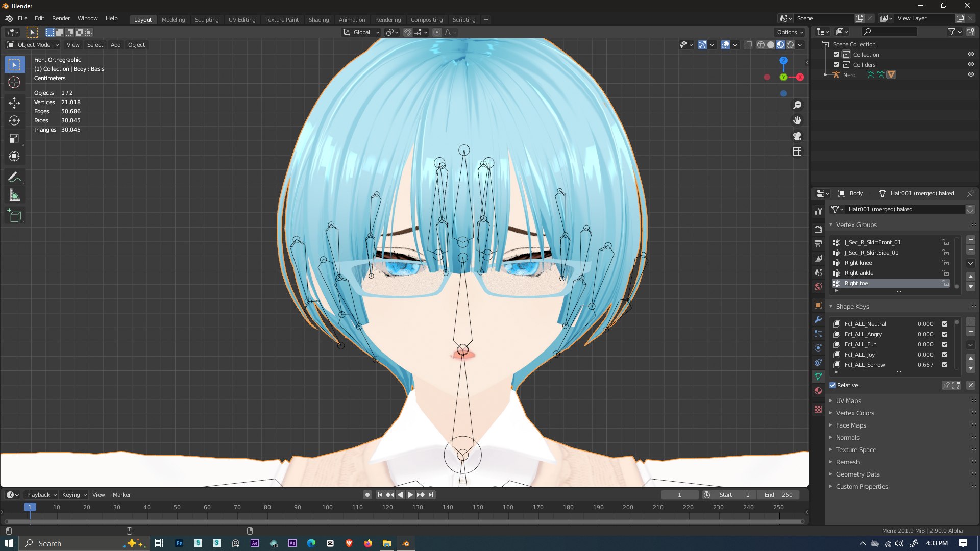The height and width of the screenshot is (551, 980).
Task: Expand the Nerd object tree in outliner
Action: click(826, 74)
